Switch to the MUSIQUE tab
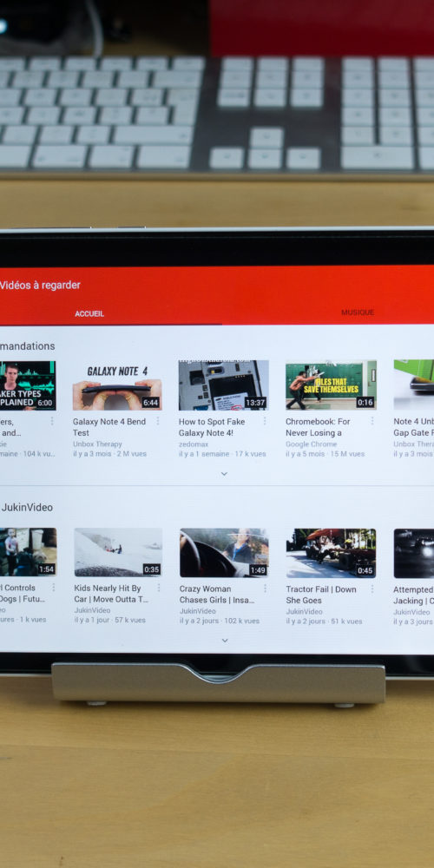The height and width of the screenshot is (868, 434). 358,312
